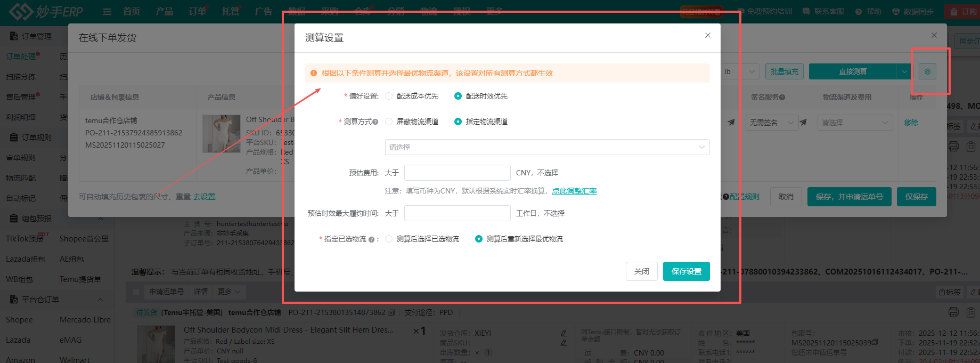This screenshot has height=363, width=980.
Task: Click the 预估费用 amount input field
Action: pos(457,173)
